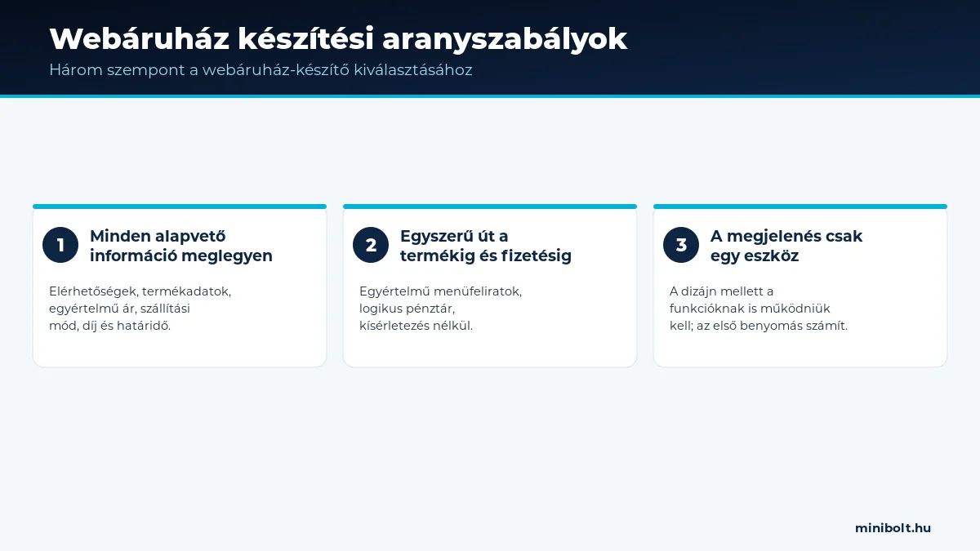Click the minibolt.hu footer text
The width and height of the screenshot is (980, 551).
(x=893, y=527)
